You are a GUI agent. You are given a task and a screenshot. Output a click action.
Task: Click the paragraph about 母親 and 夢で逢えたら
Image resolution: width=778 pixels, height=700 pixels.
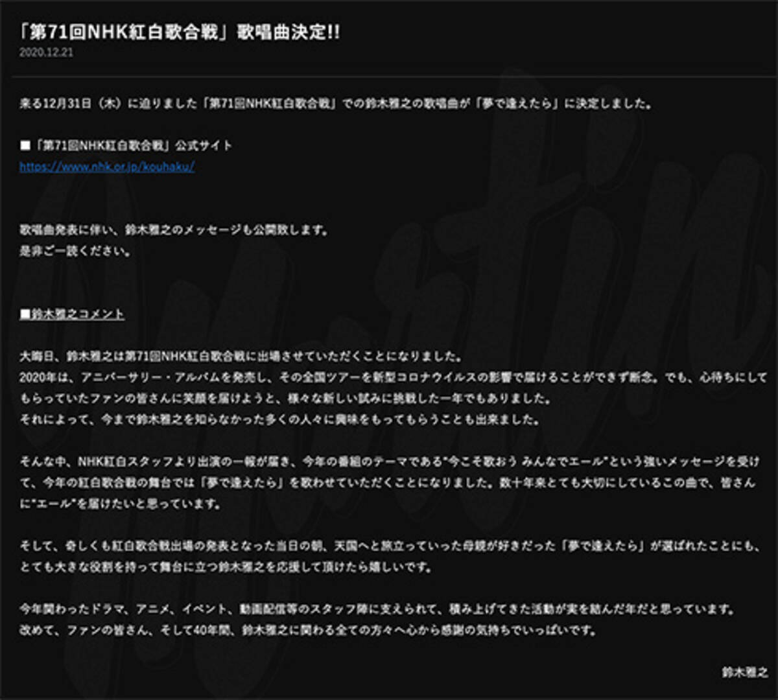click(324, 544)
